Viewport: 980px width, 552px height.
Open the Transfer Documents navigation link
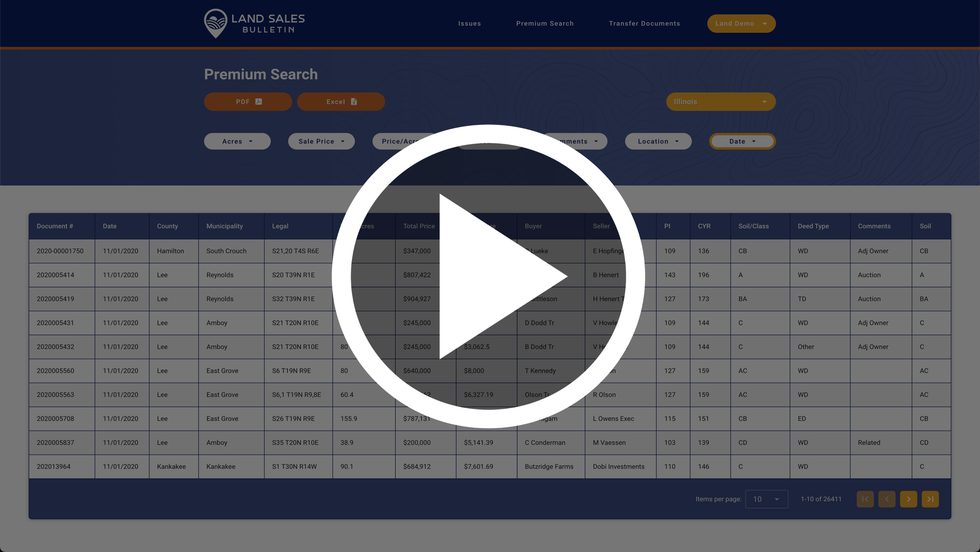[x=644, y=23]
